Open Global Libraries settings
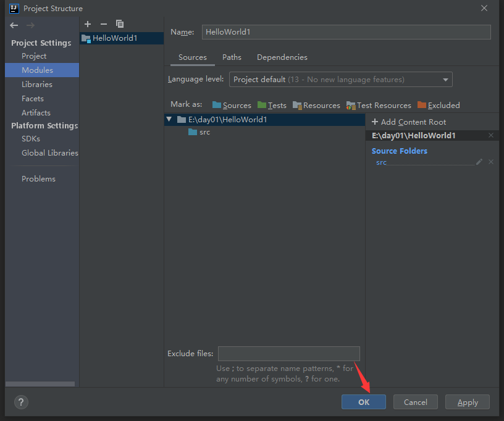Screen dimensions: 504x421 (x=50, y=153)
